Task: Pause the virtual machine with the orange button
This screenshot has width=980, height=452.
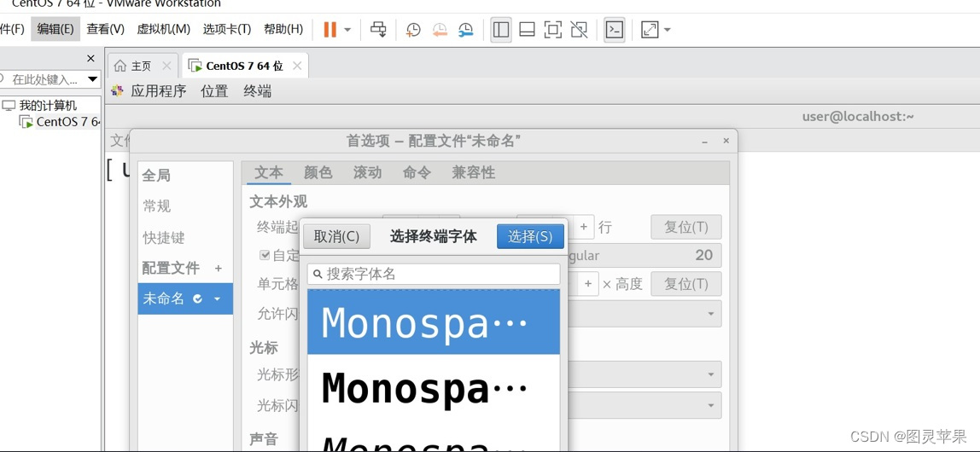Action: (330, 29)
